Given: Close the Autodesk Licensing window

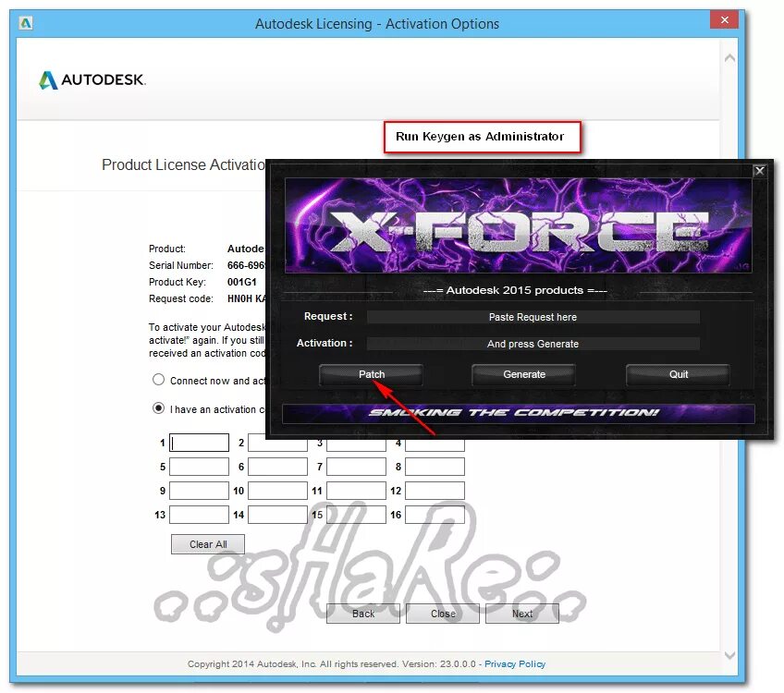Looking at the screenshot, I should (x=724, y=20).
